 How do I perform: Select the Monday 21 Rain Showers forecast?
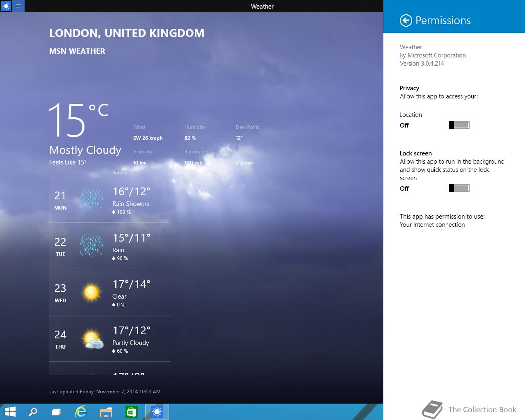pos(110,200)
